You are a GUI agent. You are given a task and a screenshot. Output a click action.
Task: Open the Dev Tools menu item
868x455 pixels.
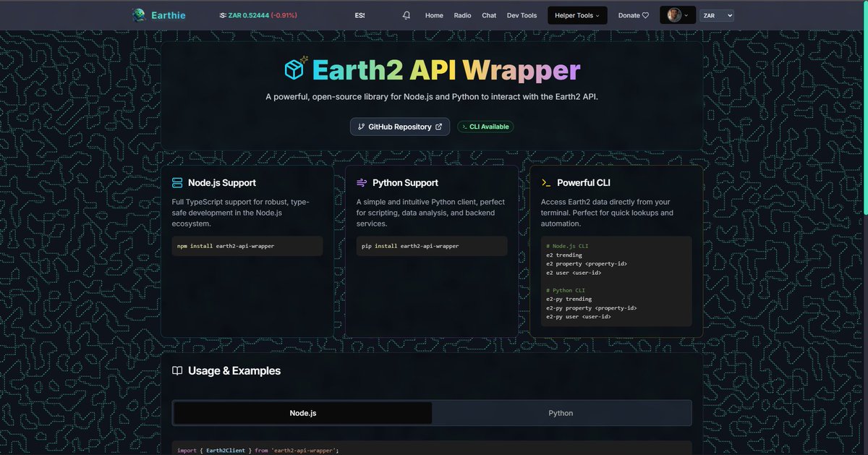point(522,15)
